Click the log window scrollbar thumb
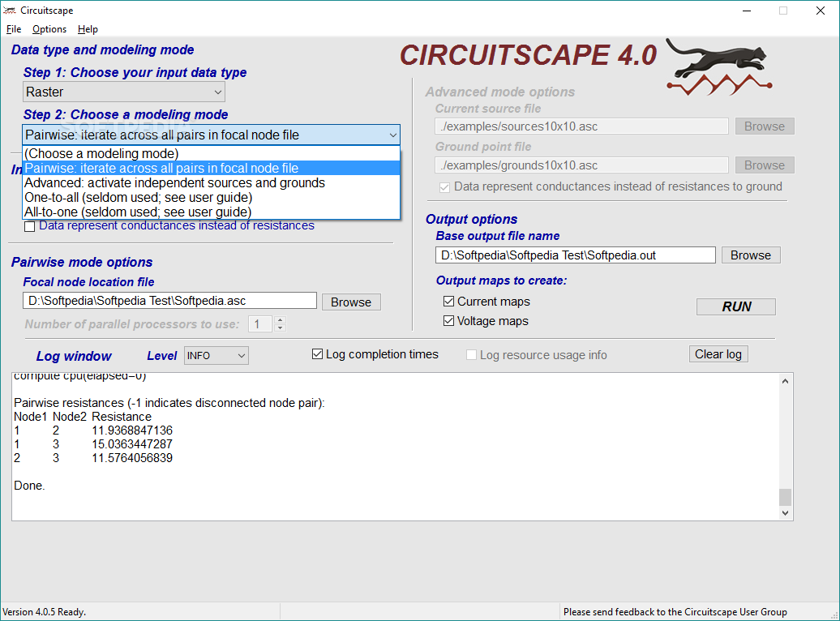The image size is (840, 621). click(x=785, y=497)
